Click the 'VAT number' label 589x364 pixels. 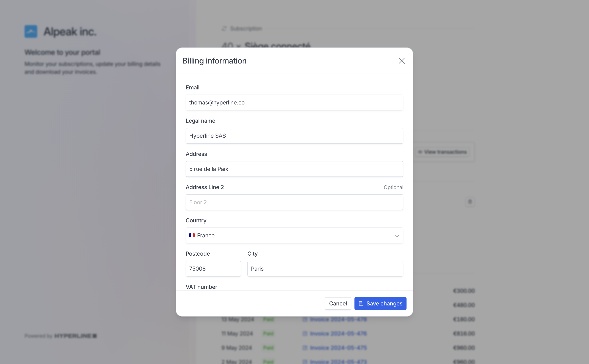tap(201, 287)
